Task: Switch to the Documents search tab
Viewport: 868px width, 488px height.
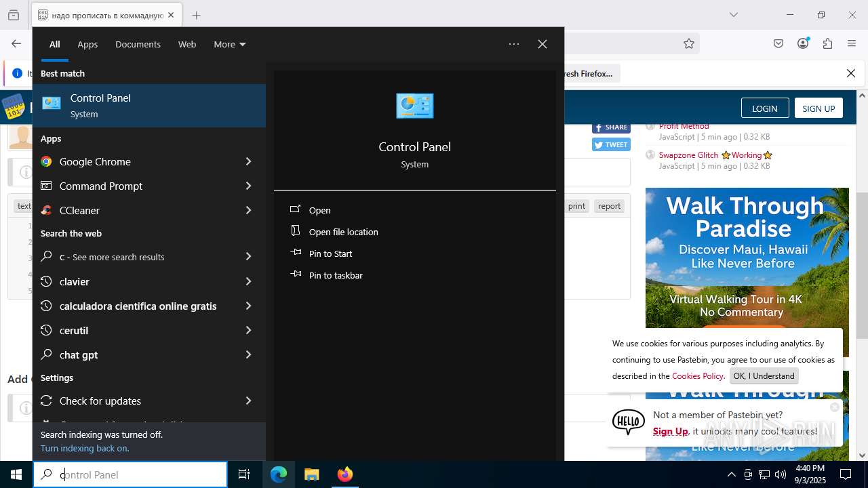Action: click(138, 44)
